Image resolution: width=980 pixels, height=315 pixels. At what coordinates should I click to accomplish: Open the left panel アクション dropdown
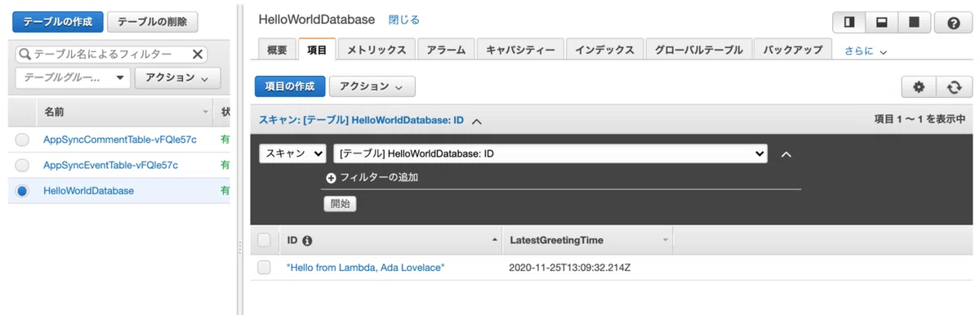point(178,78)
